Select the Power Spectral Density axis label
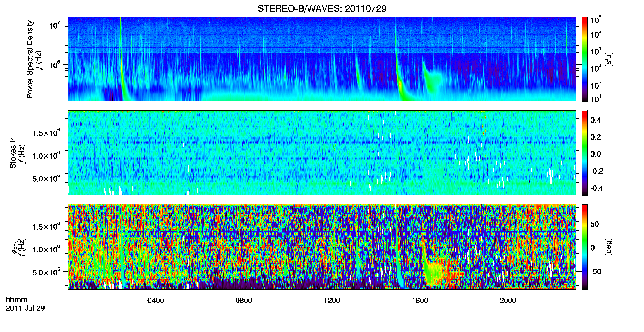 [x=30, y=59]
